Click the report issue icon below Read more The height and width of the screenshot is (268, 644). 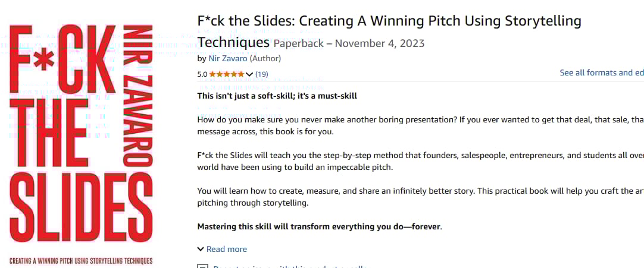pos(202,266)
